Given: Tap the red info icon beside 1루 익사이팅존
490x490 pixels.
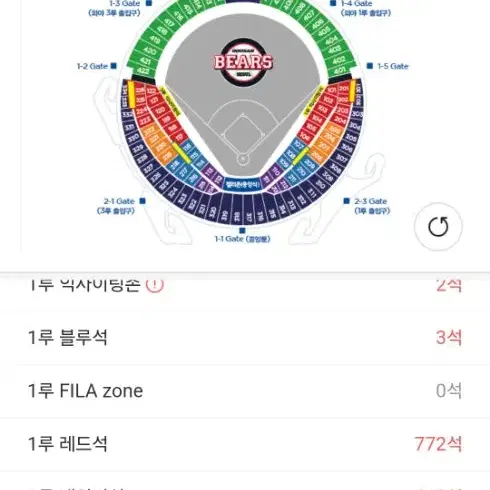Looking at the screenshot, I should pos(155,285).
